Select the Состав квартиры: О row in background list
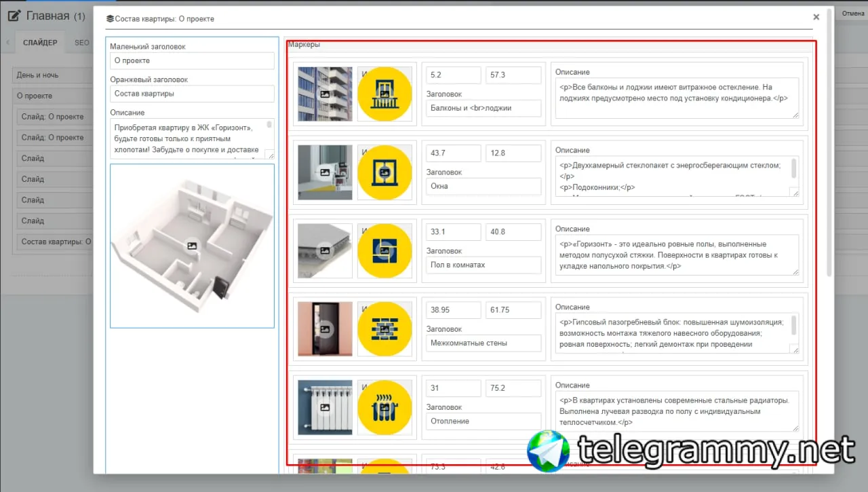868x492 pixels. coord(55,242)
